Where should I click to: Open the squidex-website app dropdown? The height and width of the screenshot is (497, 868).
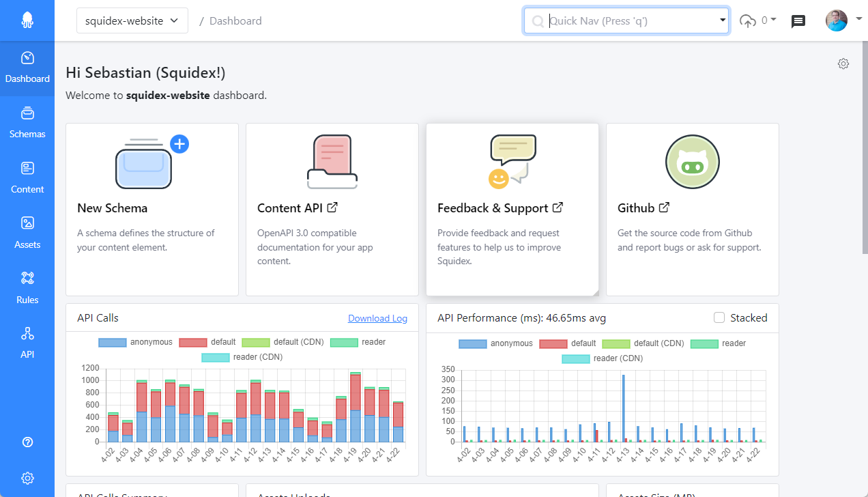pyautogui.click(x=132, y=20)
